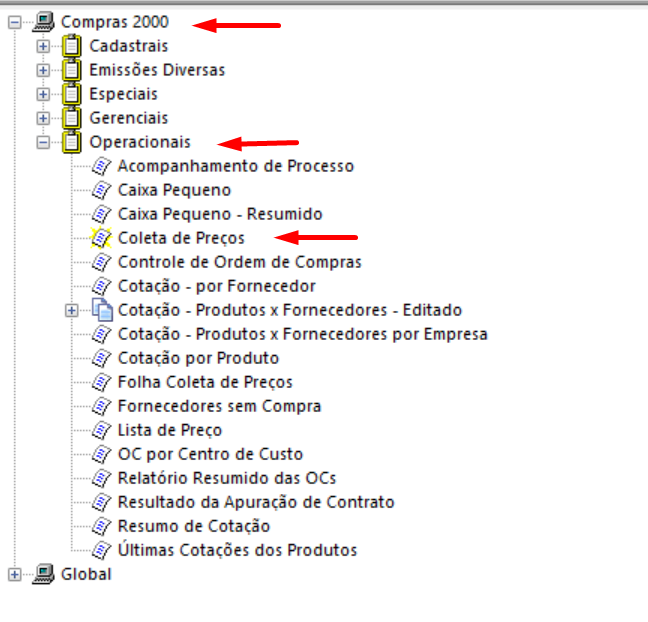Click the clipboard icon beside Operacionais

[71, 142]
